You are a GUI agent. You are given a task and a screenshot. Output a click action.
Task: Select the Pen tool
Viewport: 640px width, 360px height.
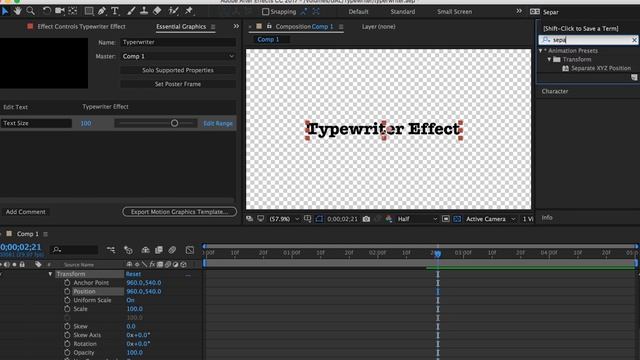102,11
